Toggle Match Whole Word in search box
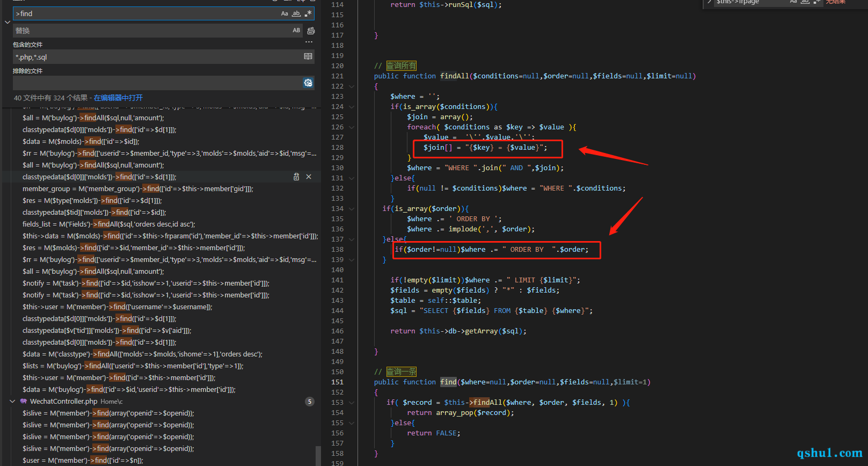The width and height of the screenshot is (868, 466). pyautogui.click(x=296, y=13)
